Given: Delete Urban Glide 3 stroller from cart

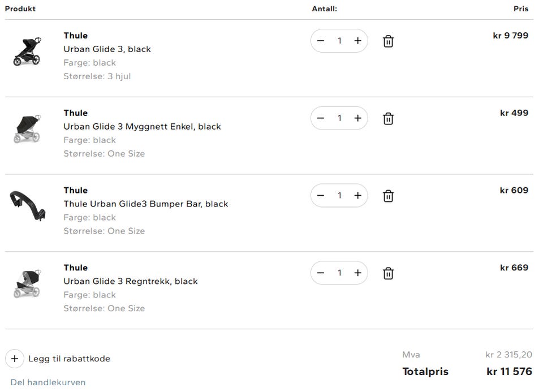Looking at the screenshot, I should click(388, 41).
